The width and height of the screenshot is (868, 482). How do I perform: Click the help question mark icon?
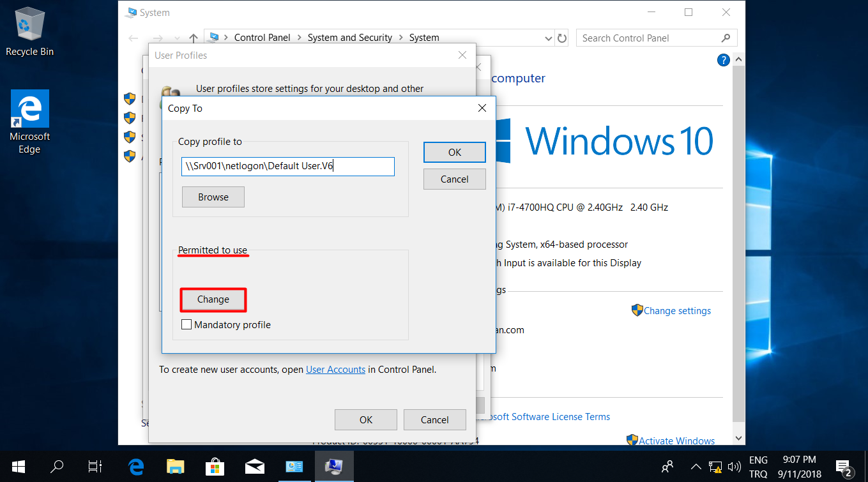(724, 61)
